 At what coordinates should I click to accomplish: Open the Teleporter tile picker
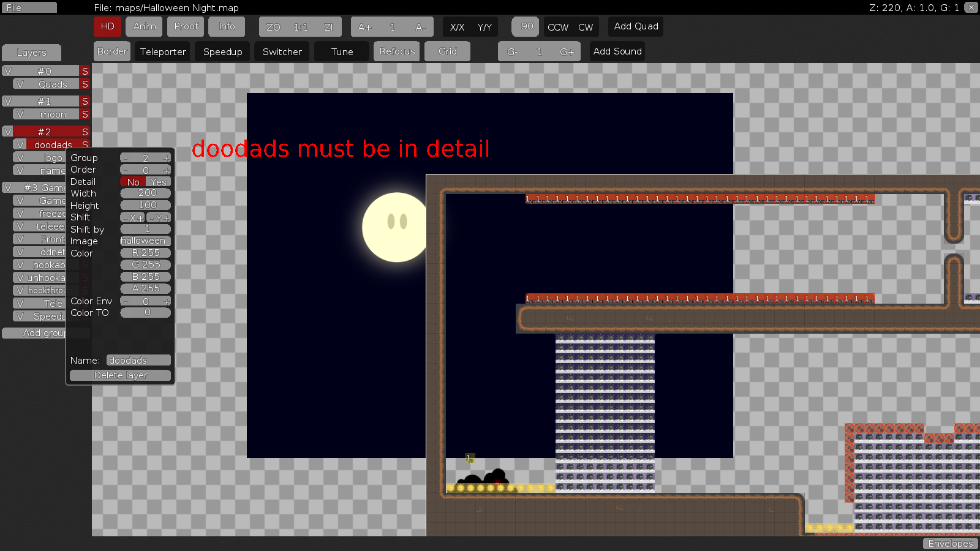(162, 51)
